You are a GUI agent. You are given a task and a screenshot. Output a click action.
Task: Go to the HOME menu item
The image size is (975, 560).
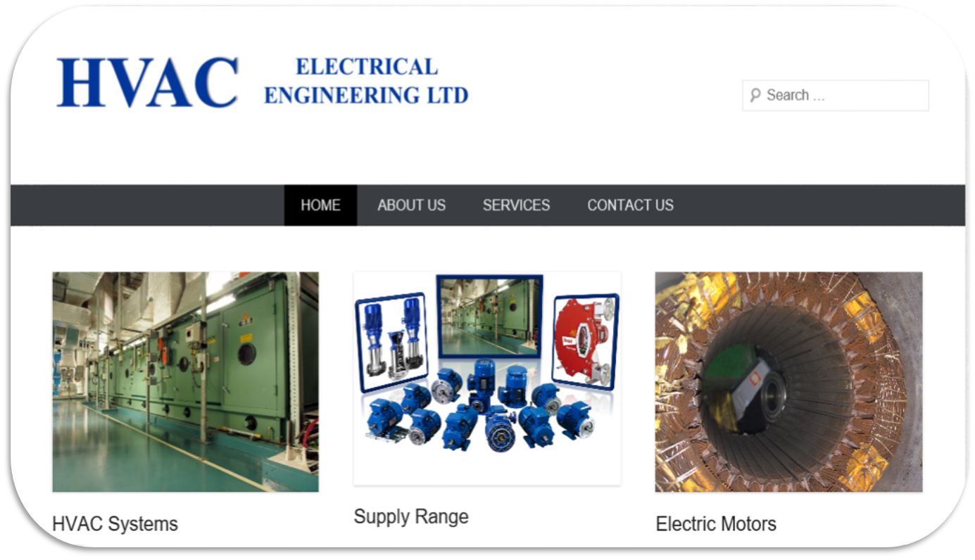tap(320, 205)
